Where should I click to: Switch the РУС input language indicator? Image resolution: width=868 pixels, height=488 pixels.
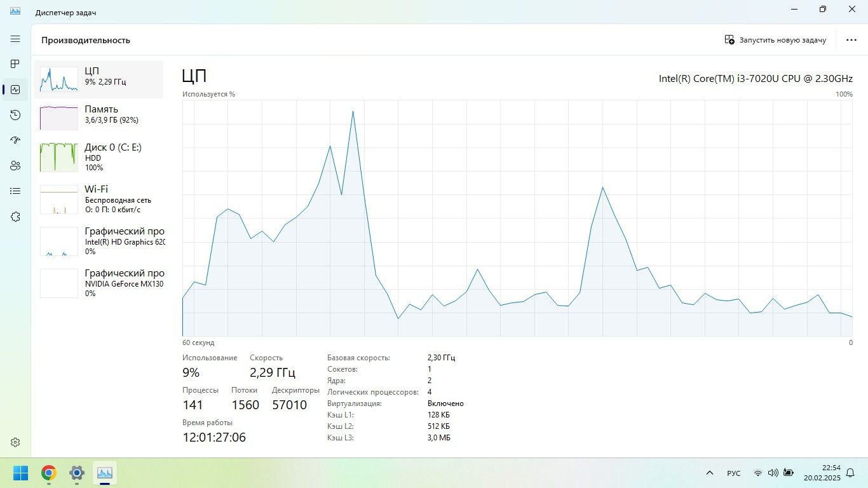(x=734, y=473)
